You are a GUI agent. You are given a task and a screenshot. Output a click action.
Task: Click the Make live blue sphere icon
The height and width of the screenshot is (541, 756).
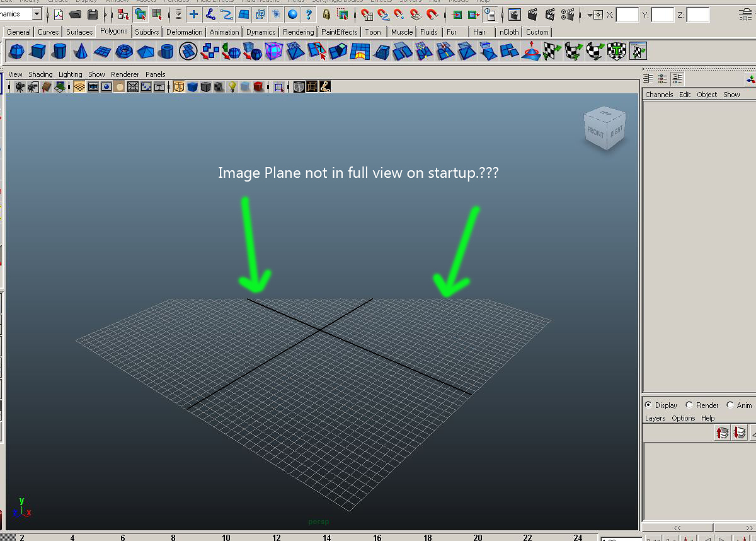pyautogui.click(x=293, y=14)
